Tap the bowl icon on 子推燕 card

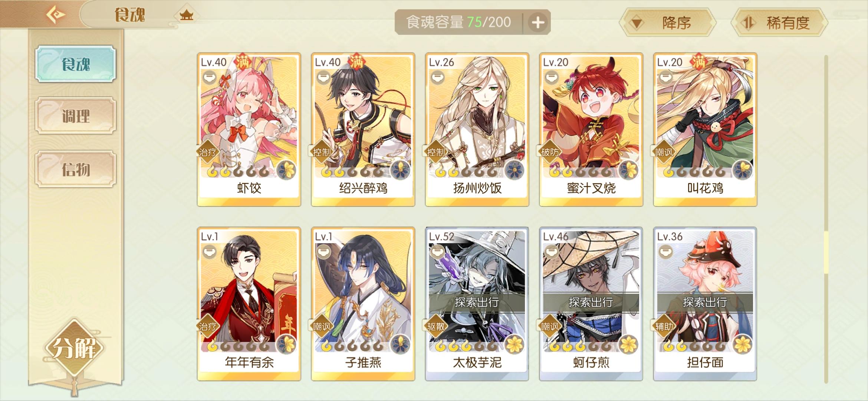[x=324, y=252]
